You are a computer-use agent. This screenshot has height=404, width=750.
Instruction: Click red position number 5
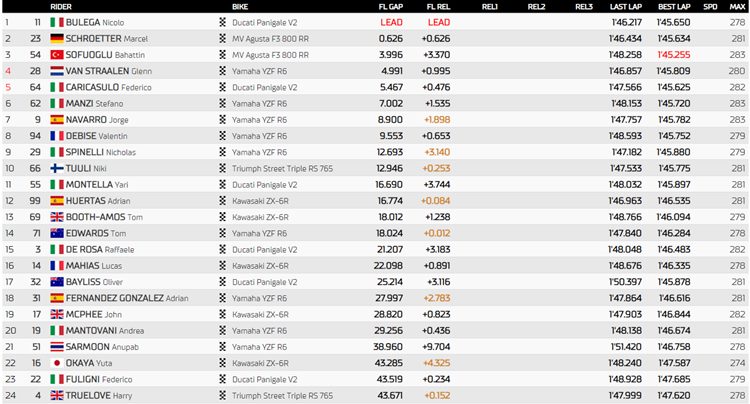click(8, 87)
